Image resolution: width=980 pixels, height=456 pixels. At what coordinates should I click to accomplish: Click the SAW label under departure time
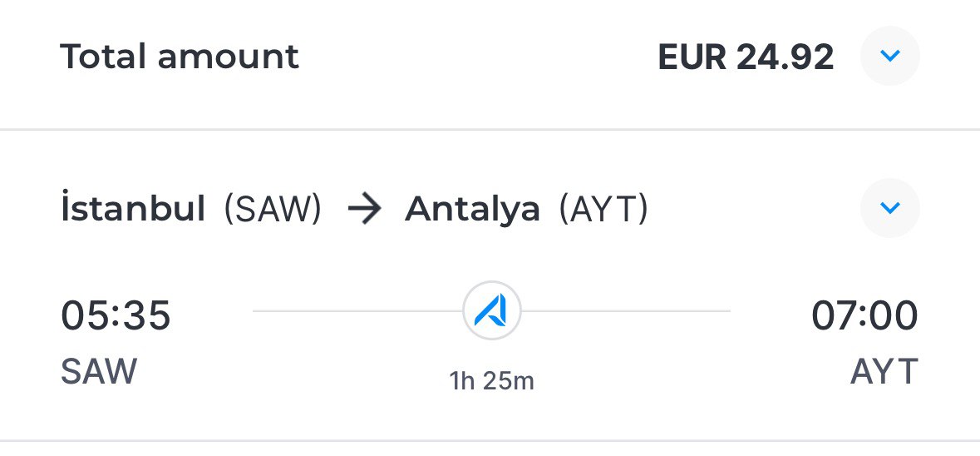tap(99, 372)
